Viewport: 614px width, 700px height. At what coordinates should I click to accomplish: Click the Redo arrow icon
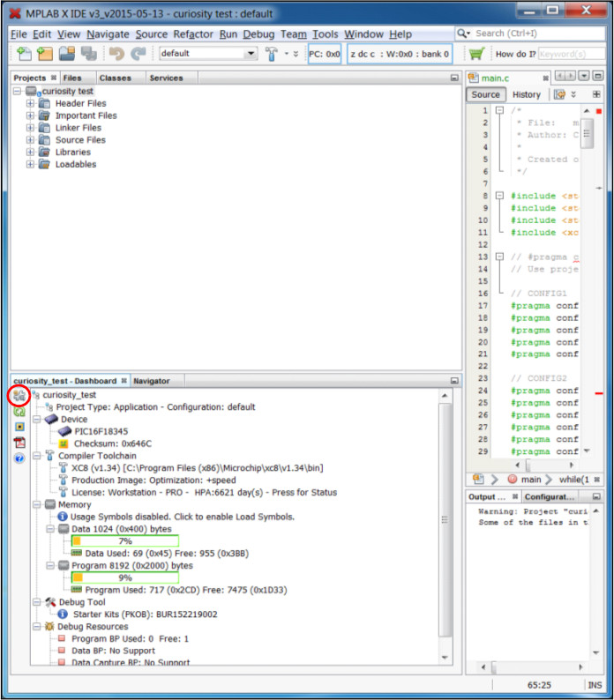click(x=139, y=54)
